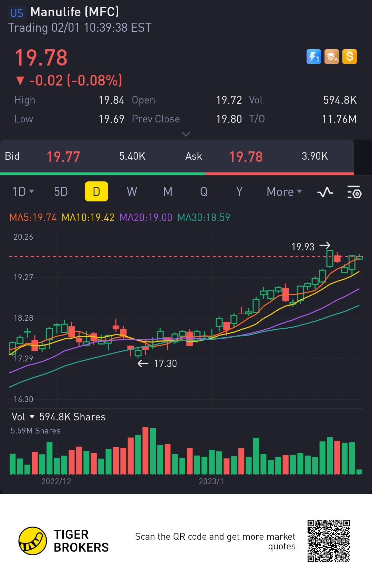Tap the 2022/12 date axis label
372x588 pixels.
tap(56, 481)
